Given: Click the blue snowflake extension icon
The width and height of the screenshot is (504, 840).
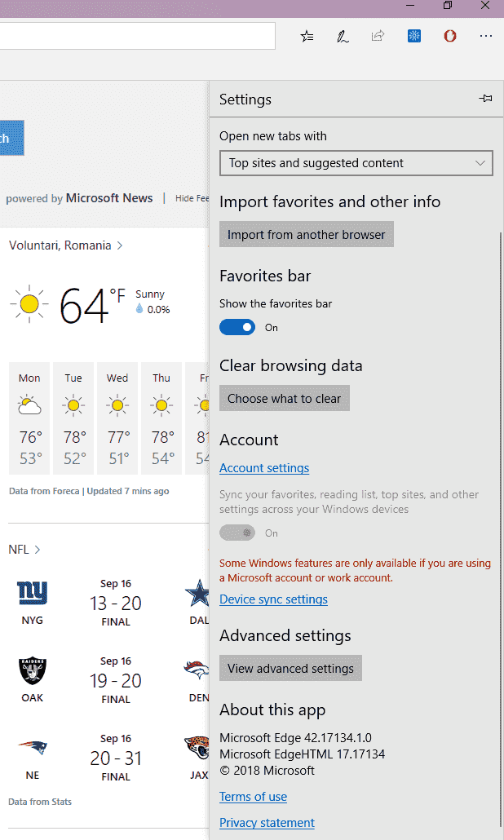Looking at the screenshot, I should click(x=414, y=36).
